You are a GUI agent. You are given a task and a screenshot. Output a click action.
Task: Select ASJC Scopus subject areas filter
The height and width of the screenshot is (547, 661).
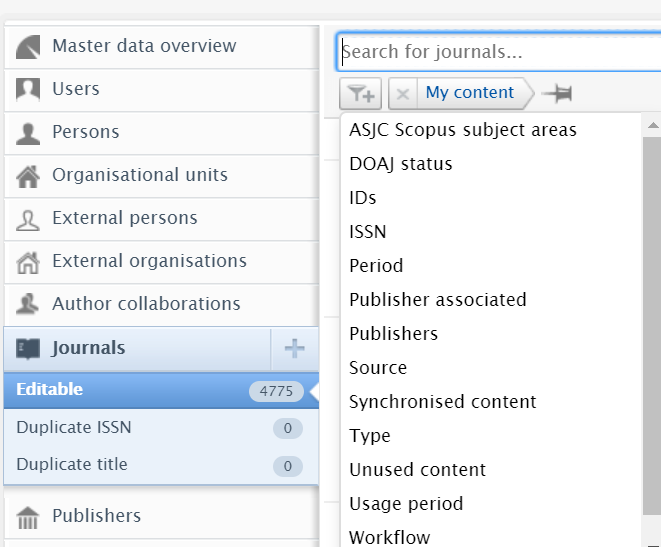[463, 130]
